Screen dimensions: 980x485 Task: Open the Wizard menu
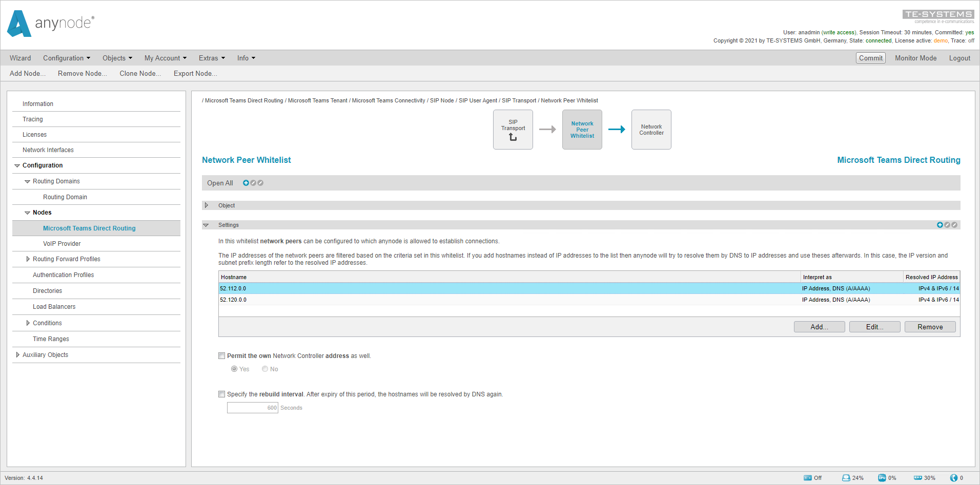(21, 58)
